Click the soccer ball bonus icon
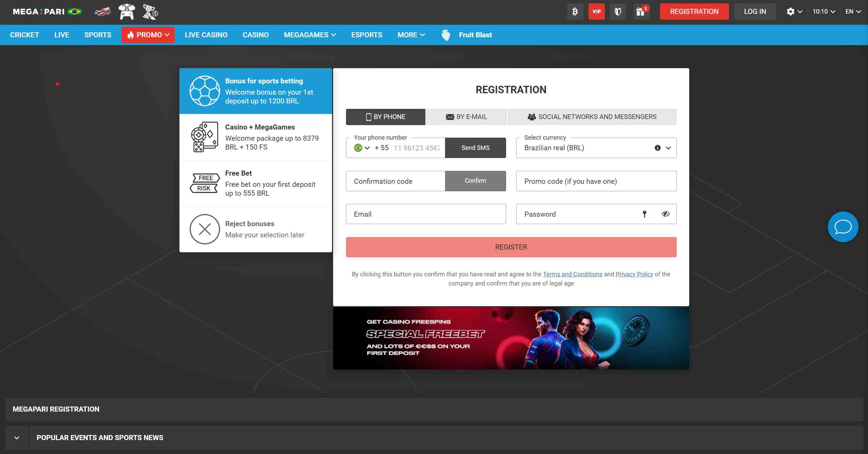The image size is (868, 454). click(x=205, y=91)
